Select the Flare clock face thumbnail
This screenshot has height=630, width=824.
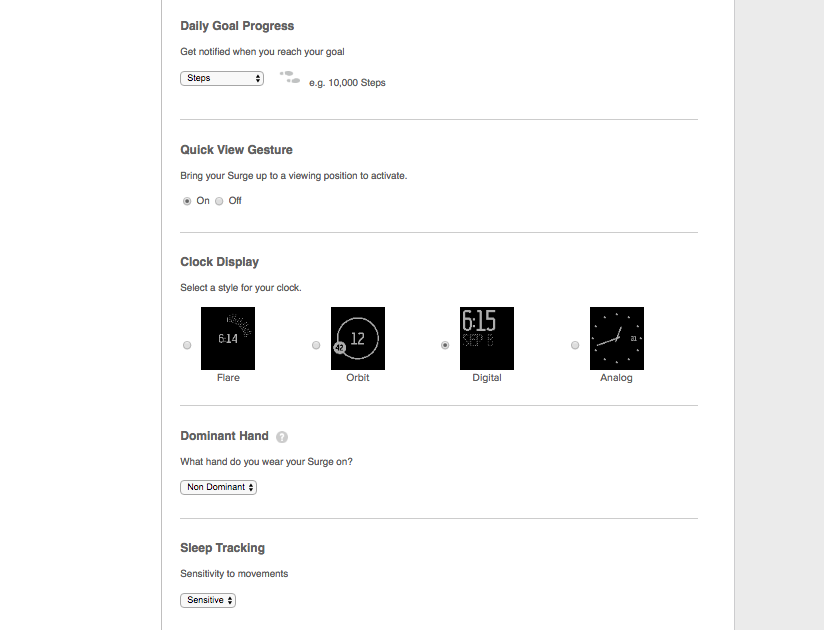(x=228, y=338)
